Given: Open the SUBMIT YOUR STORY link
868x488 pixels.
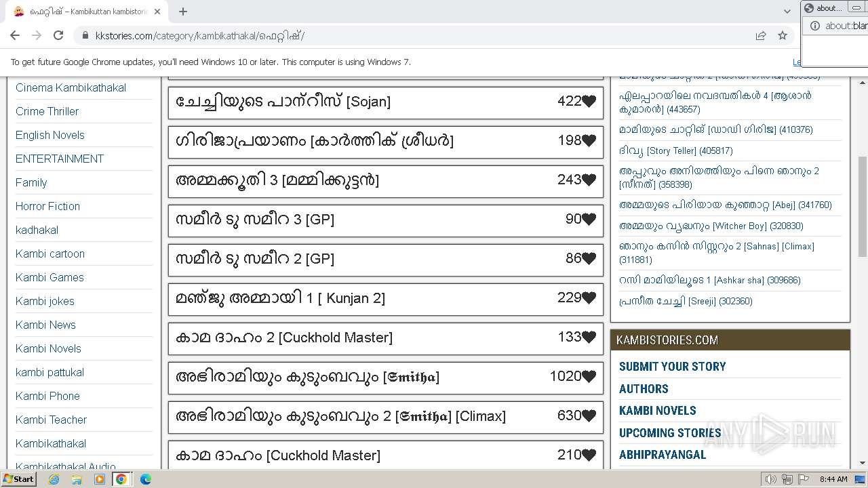Looking at the screenshot, I should coord(672,367).
